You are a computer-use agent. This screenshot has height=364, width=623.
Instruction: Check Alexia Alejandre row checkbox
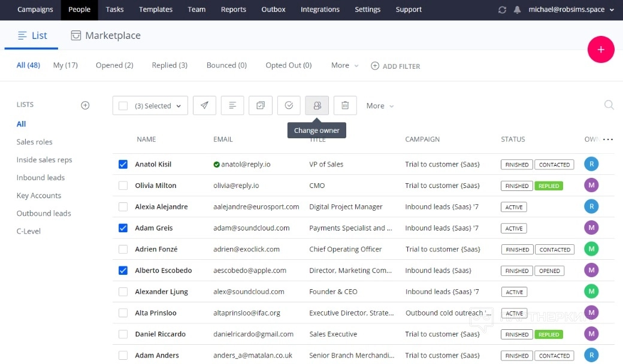(123, 207)
